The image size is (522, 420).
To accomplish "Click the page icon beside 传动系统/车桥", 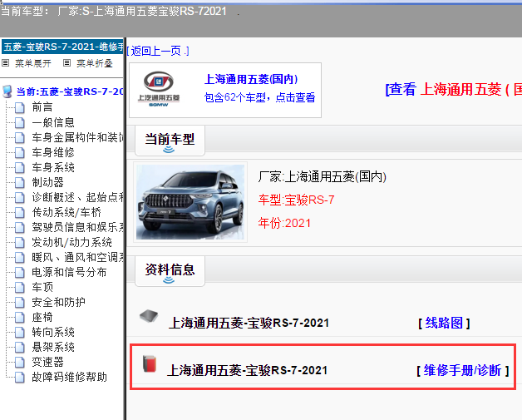I will (x=20, y=213).
